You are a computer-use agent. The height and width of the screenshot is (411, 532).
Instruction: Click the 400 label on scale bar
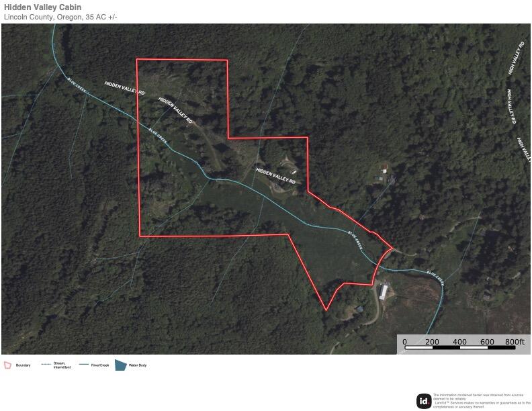pos(459,342)
